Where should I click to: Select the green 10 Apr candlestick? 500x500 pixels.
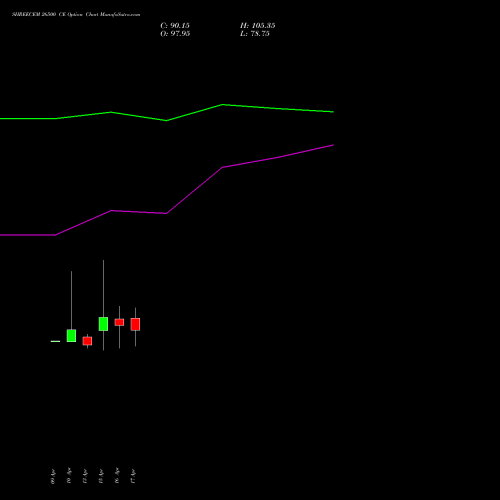tap(71, 335)
